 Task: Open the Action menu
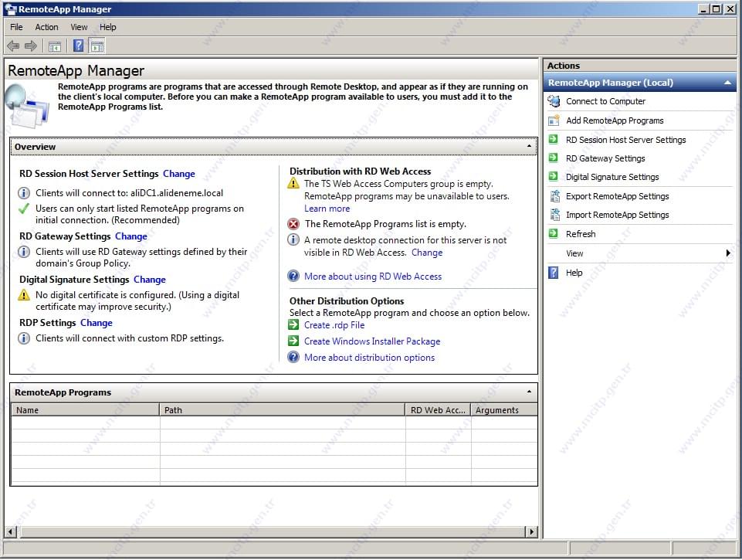pos(47,28)
